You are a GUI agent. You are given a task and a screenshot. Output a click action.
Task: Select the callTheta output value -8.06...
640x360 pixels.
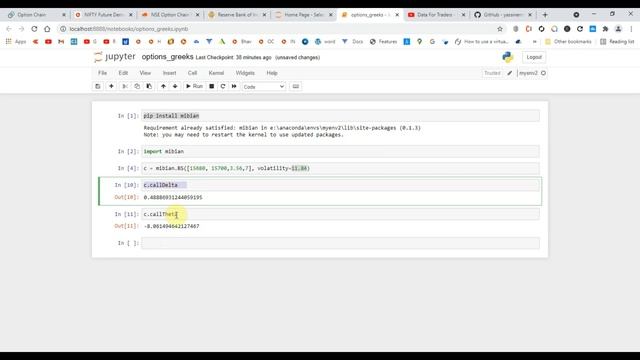click(172, 226)
